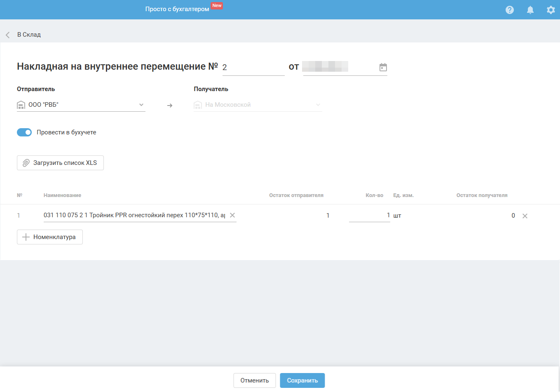Click Ед. изм. column header
The image size is (560, 392).
click(x=403, y=195)
